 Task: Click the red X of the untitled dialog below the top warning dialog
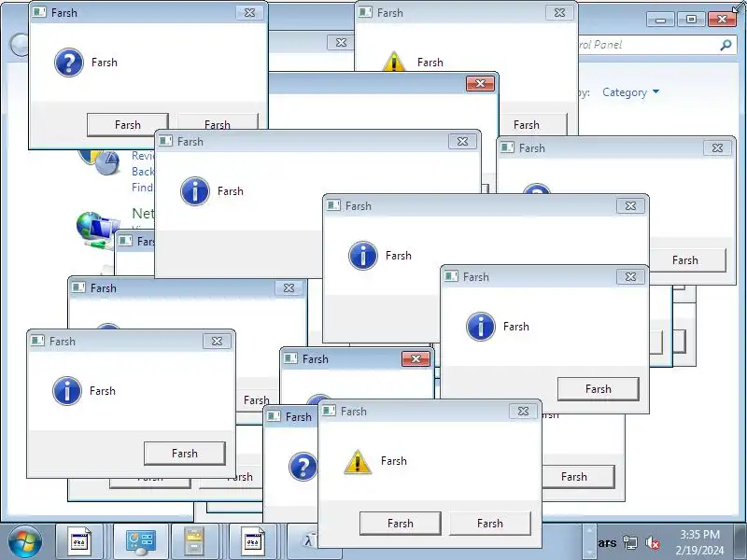(x=480, y=84)
